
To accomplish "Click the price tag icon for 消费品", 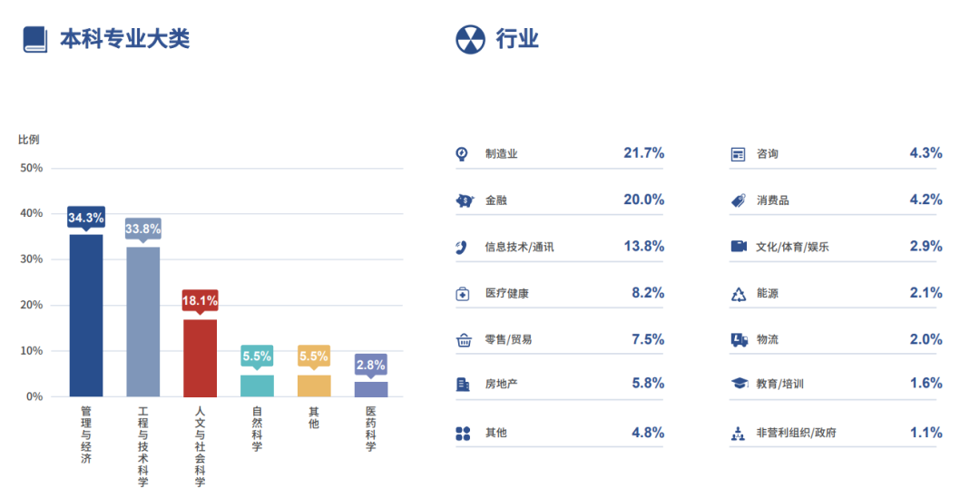I will click(739, 200).
